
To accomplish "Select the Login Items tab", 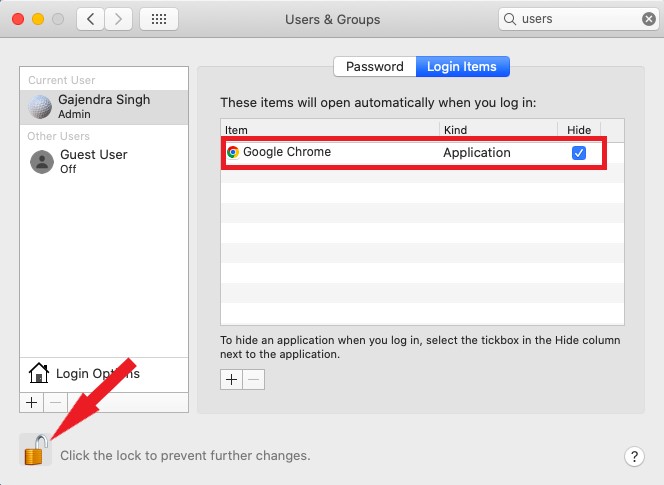I will point(463,67).
